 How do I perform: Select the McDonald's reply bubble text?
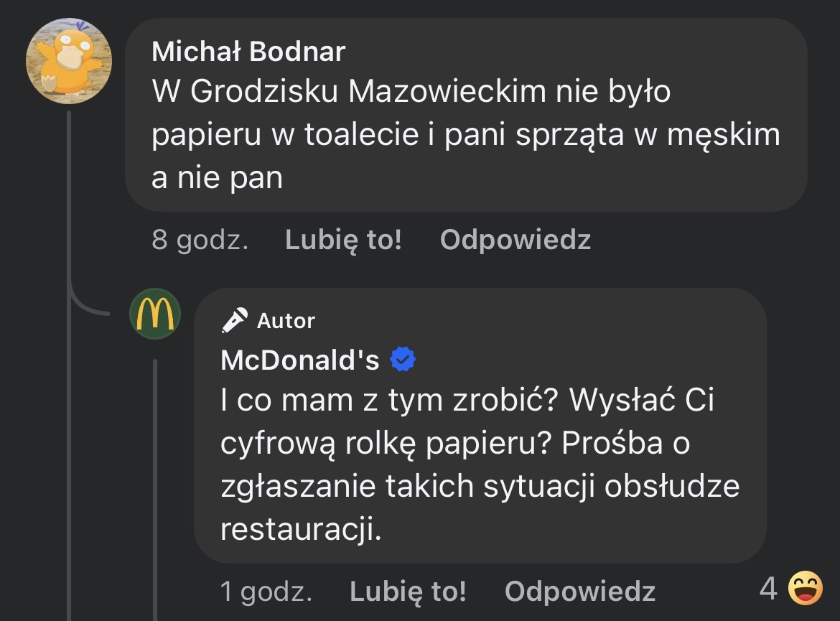click(x=480, y=464)
